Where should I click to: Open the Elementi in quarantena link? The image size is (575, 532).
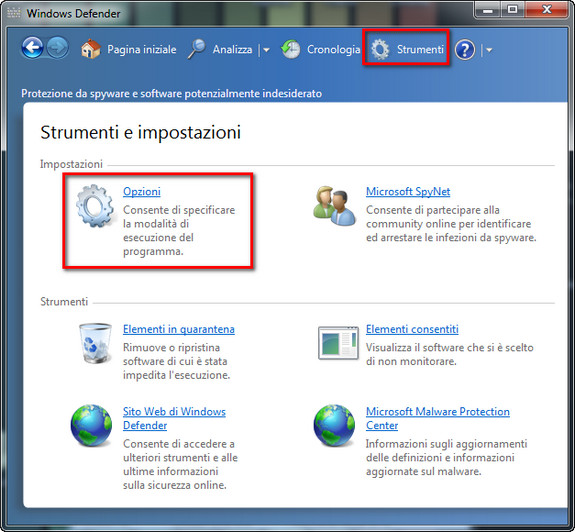tap(179, 329)
